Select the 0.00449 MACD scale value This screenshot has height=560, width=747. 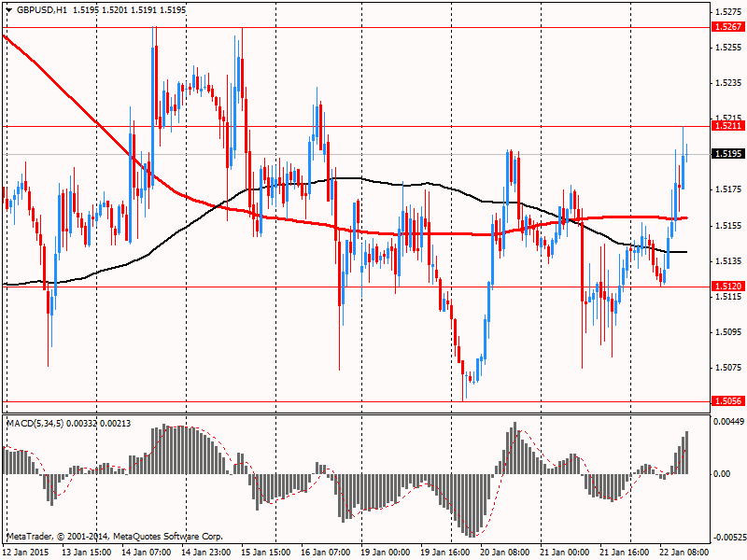pyautogui.click(x=729, y=422)
